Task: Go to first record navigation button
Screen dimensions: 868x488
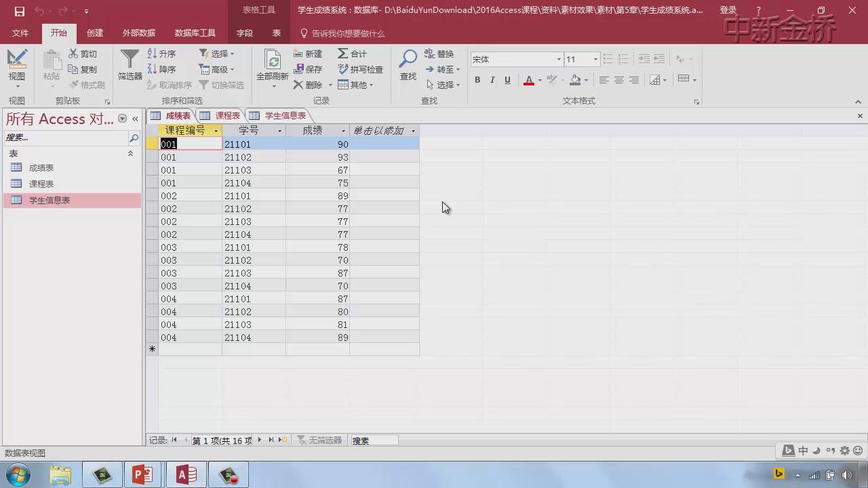Action: [x=174, y=440]
